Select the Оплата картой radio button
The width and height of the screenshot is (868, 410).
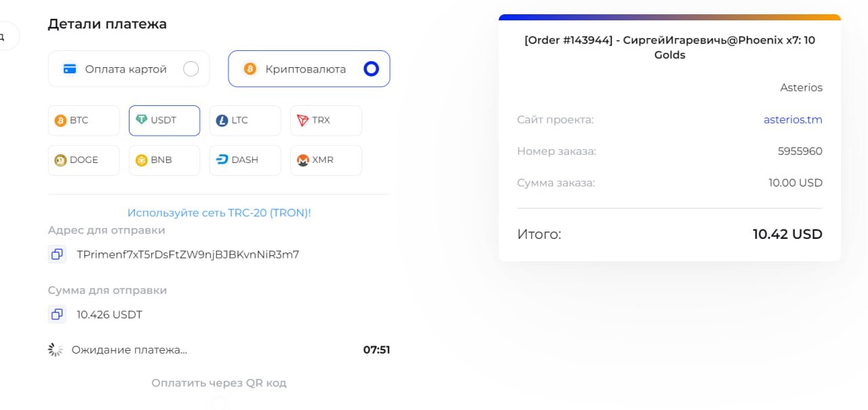(191, 69)
